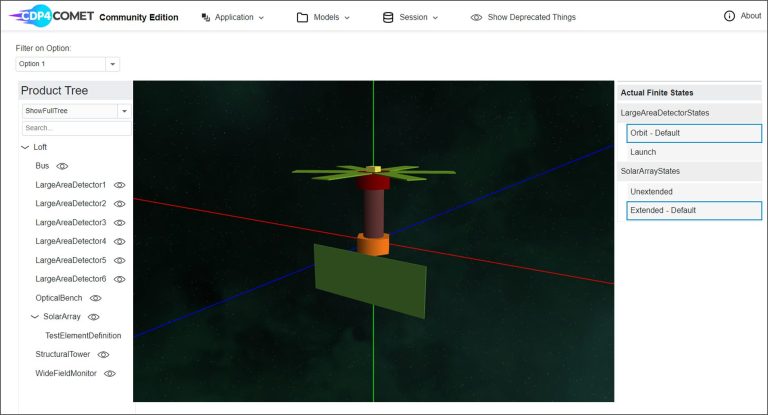Open the ShowFullTree dropdown
Screen dimensions: 768x415
pyautogui.click(x=124, y=111)
